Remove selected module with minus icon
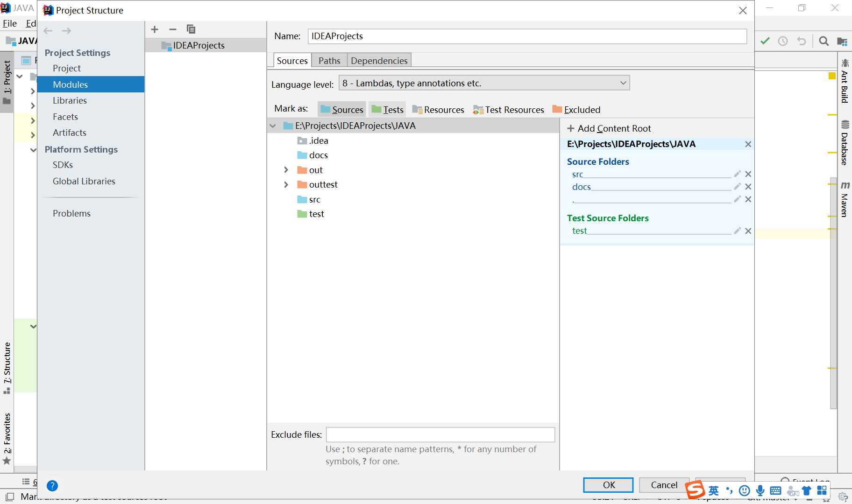Screen dimensions: 852x504 pyautogui.click(x=173, y=29)
